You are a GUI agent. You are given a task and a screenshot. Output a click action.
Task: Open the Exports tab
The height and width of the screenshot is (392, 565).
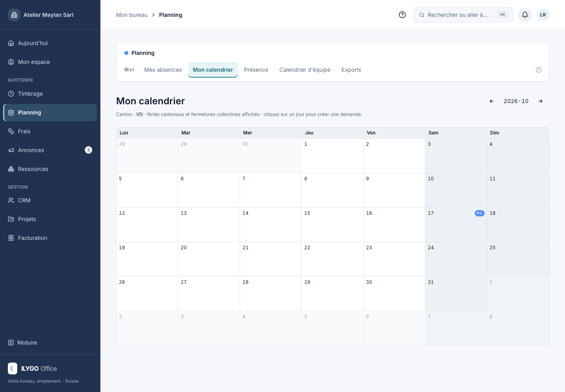[x=351, y=70]
